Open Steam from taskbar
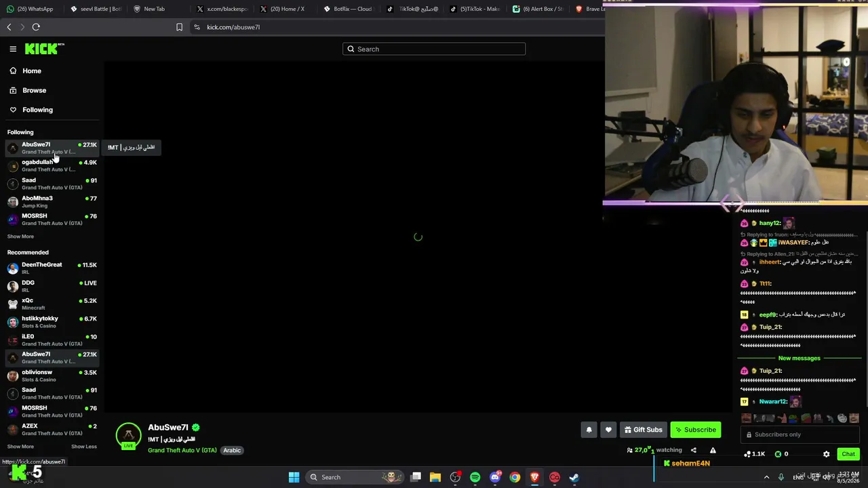 pyautogui.click(x=574, y=477)
